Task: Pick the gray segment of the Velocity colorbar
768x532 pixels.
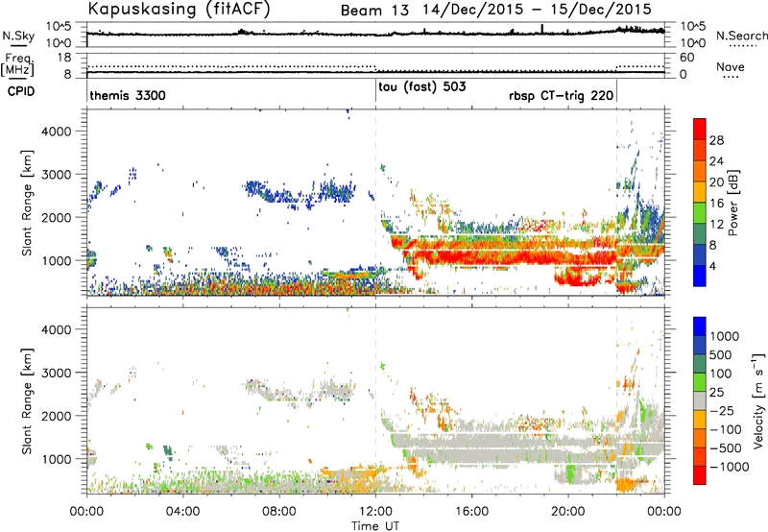Action: click(700, 400)
